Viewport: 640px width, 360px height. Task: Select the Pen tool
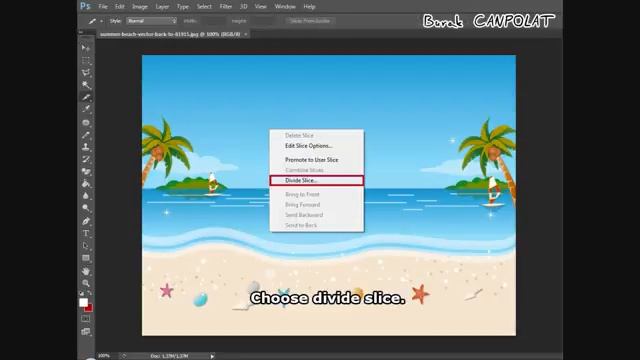(x=86, y=221)
